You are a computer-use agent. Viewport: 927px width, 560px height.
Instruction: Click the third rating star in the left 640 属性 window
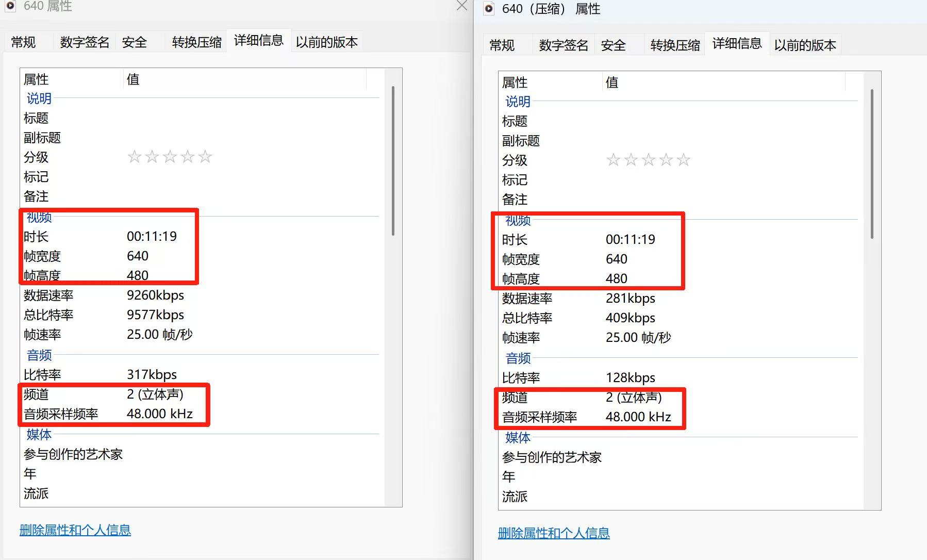pos(170,157)
